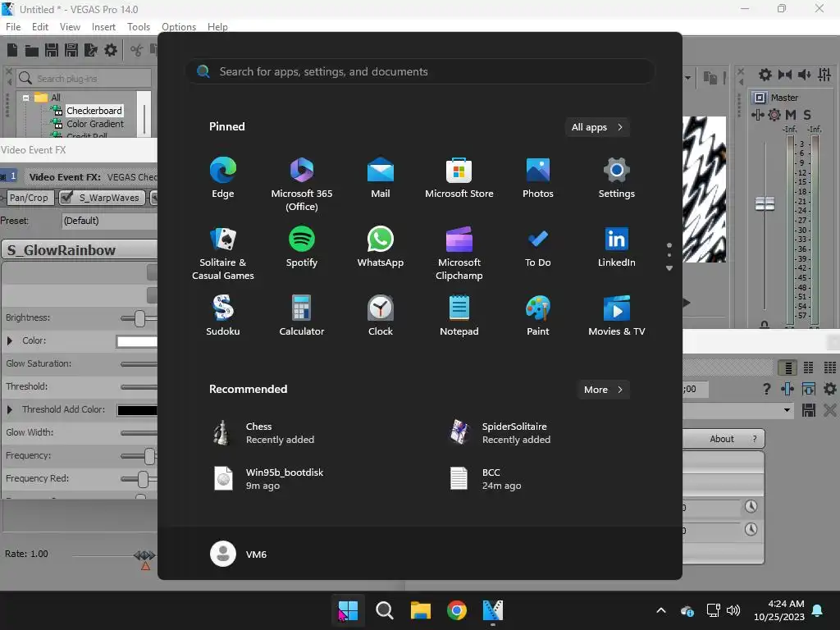Open the Clock app
840x630 pixels.
pyautogui.click(x=381, y=316)
